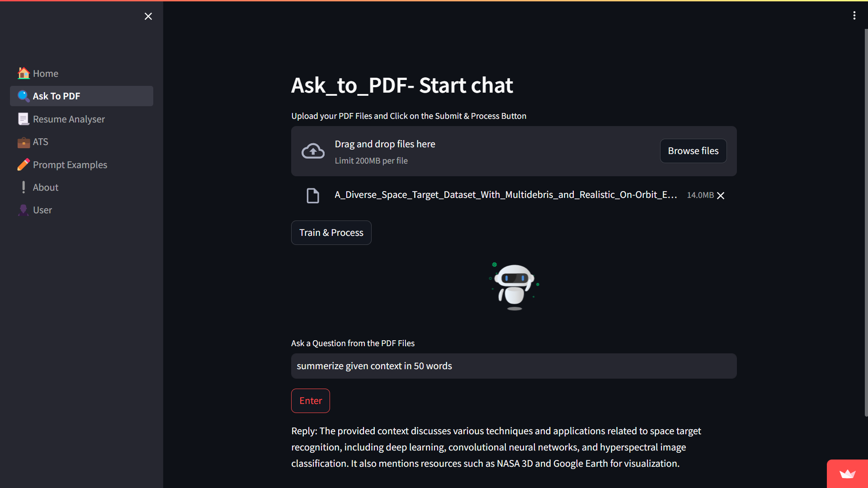
Task: Click the Train & Process button
Action: 331,233
